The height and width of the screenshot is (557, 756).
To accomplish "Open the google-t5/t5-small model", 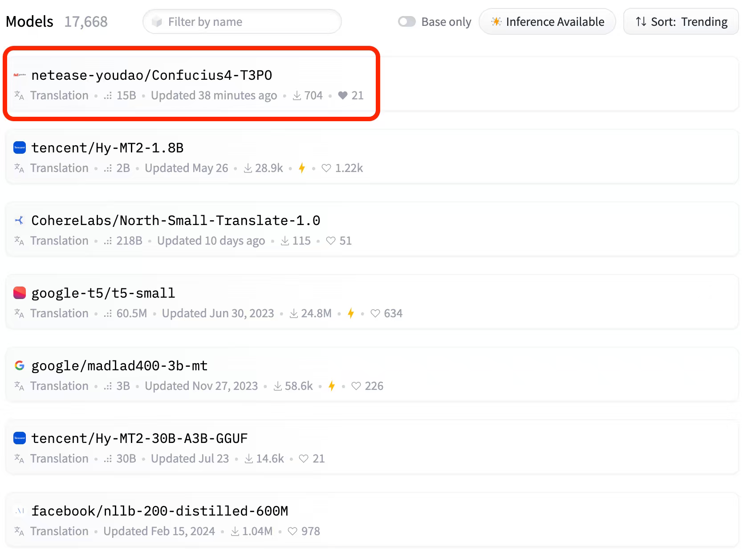I will 103,293.
